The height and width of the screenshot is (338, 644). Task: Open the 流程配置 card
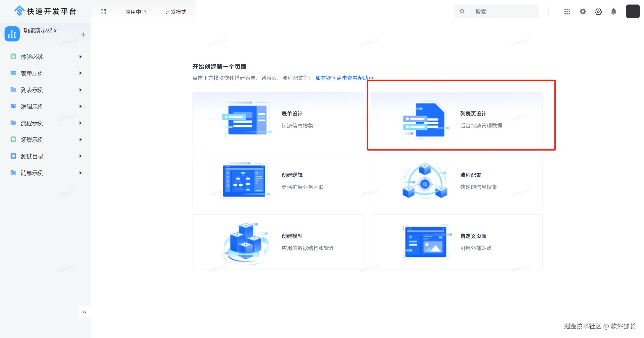tap(457, 181)
